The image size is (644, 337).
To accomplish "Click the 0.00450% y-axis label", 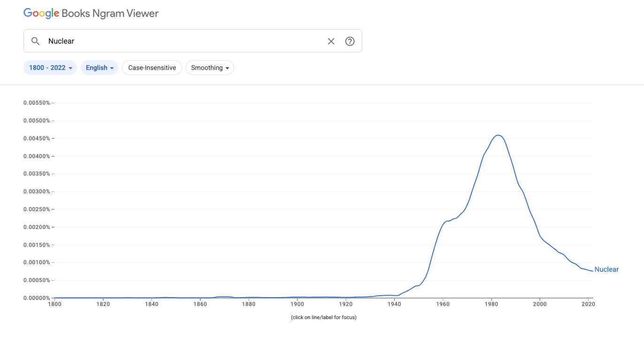I will (37, 138).
